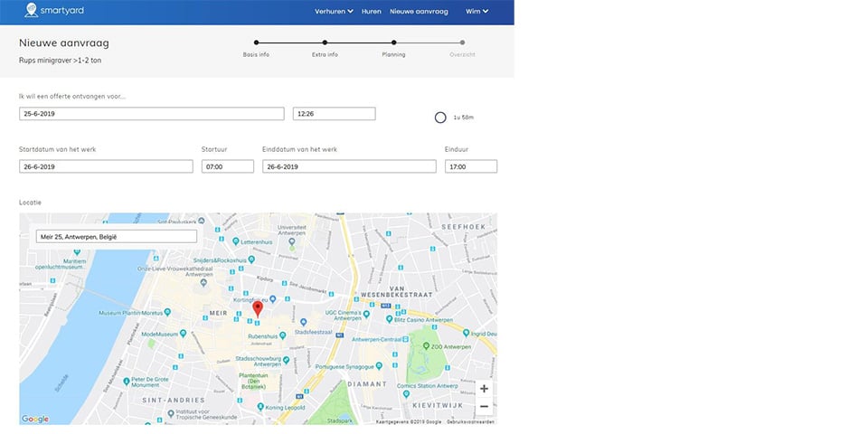Click the smartyard logo
This screenshot has height=434, width=868.
(x=53, y=10)
